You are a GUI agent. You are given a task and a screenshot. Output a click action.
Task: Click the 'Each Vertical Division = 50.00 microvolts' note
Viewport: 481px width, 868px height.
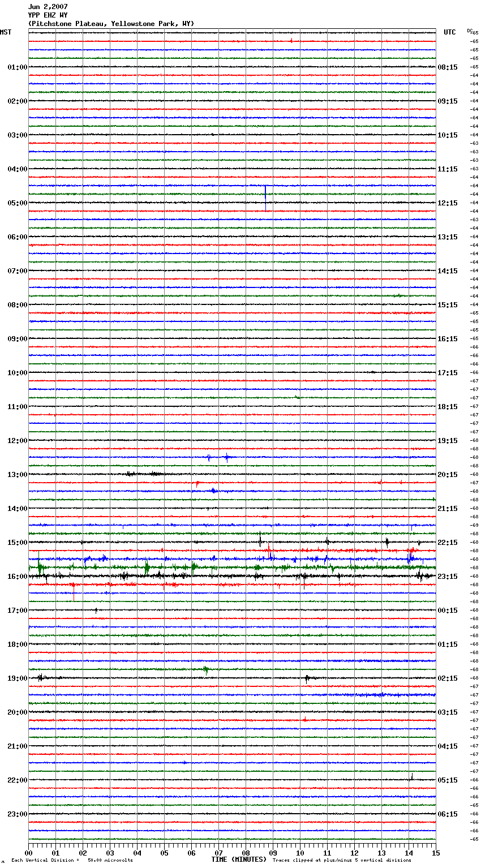72,861
